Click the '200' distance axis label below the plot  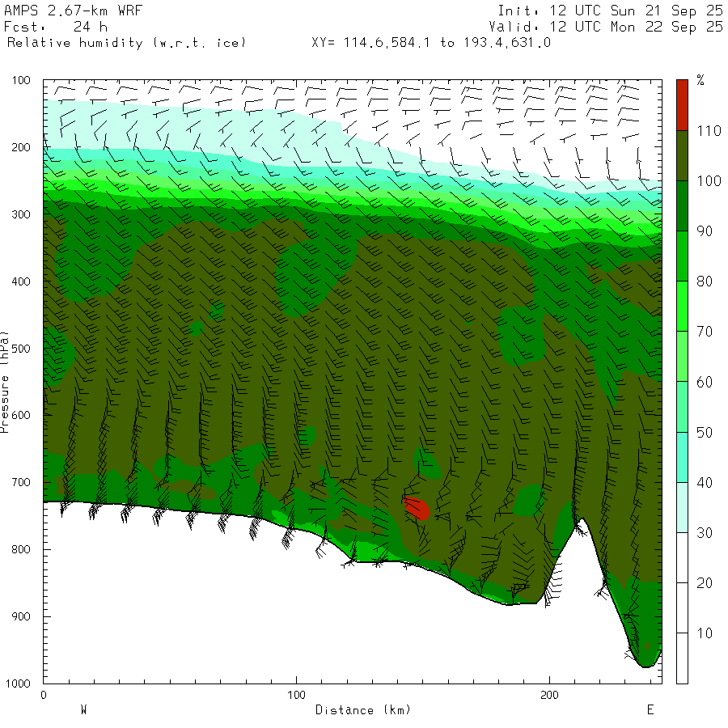point(550,695)
